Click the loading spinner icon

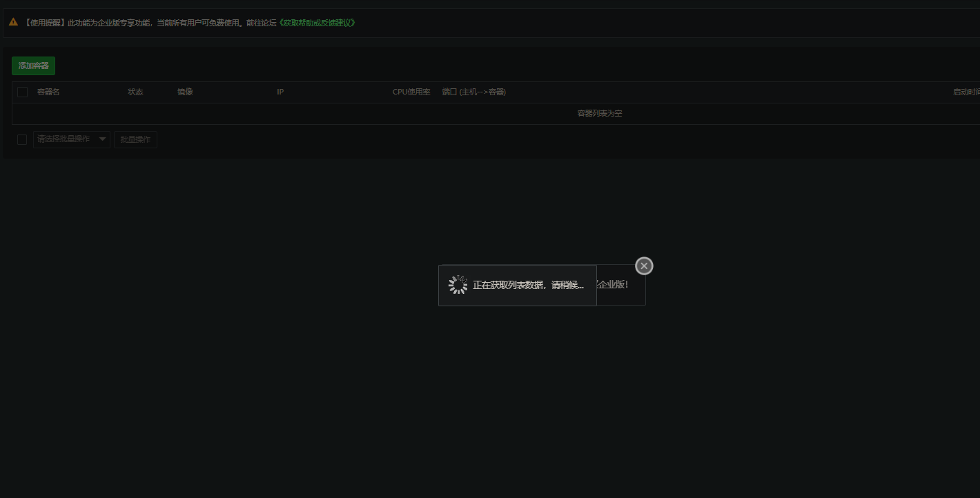pos(458,285)
